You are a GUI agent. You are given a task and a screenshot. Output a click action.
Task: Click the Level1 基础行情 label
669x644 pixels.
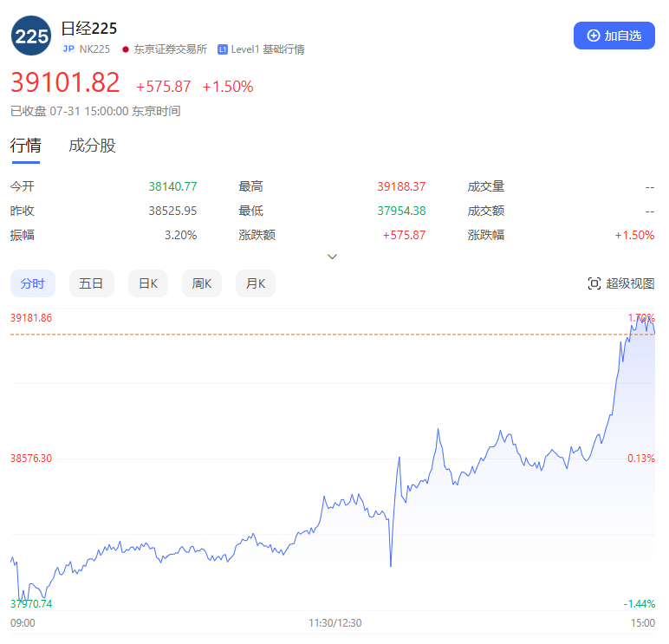[267, 49]
